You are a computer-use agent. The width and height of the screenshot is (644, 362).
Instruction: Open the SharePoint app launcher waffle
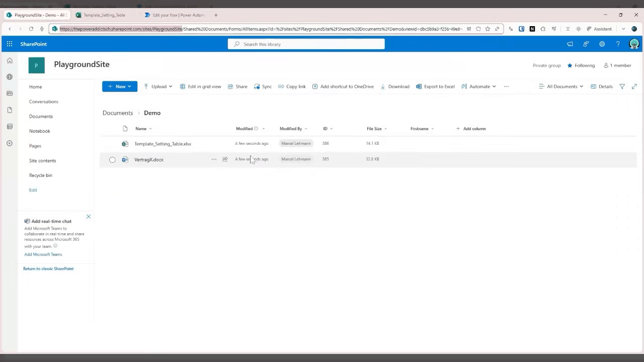10,44
